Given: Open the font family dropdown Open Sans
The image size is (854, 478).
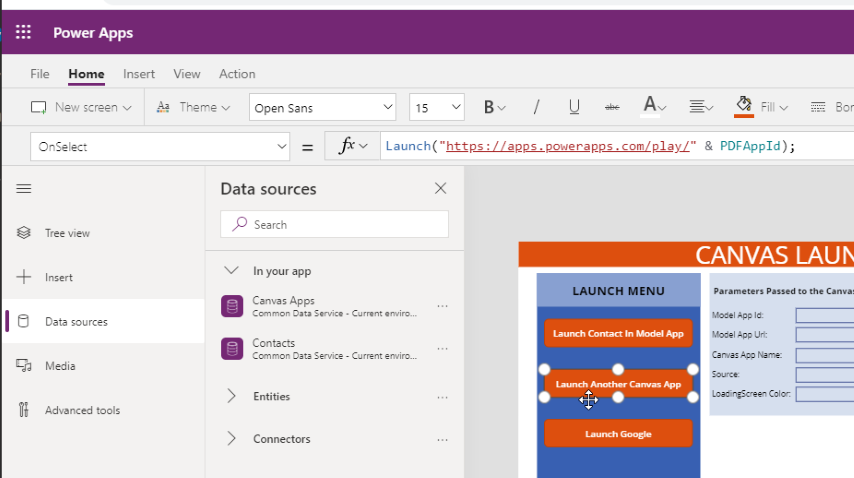Looking at the screenshot, I should click(322, 107).
